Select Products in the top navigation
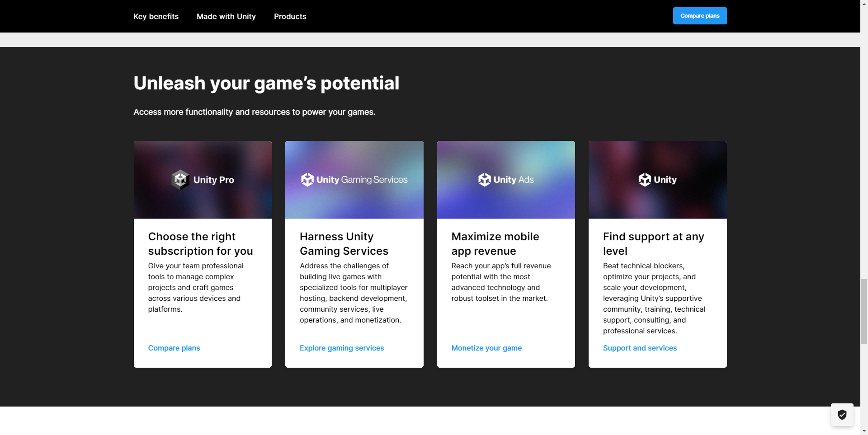The image size is (868, 435). coord(290,16)
